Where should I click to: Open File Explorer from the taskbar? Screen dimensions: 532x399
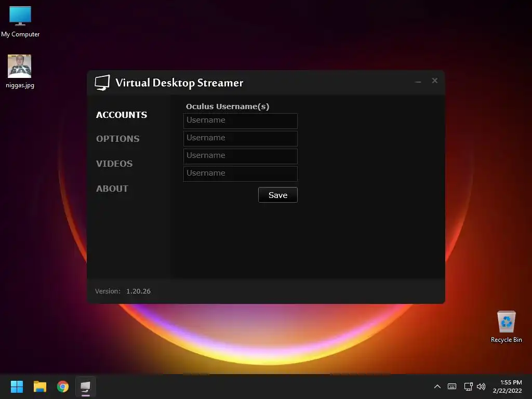pyautogui.click(x=40, y=387)
